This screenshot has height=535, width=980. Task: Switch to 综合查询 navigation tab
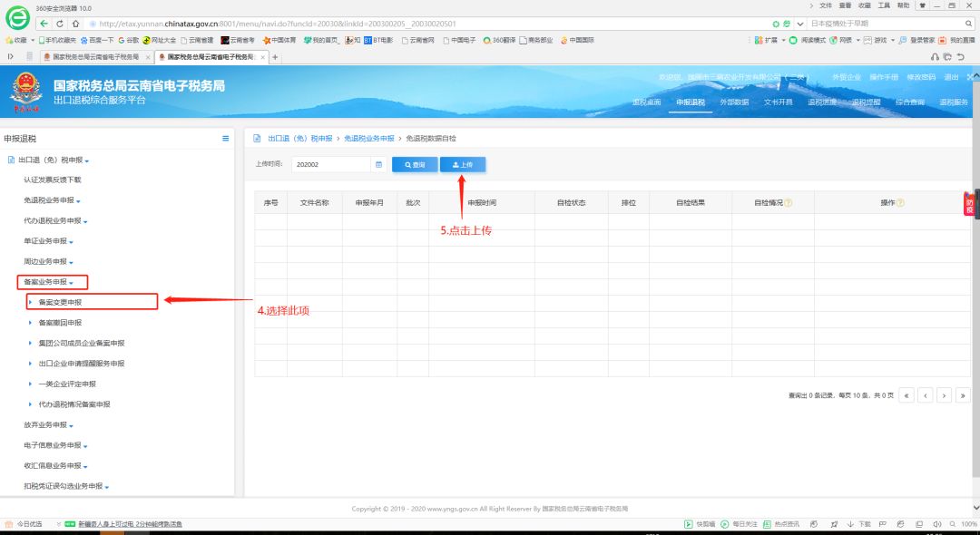click(x=909, y=102)
